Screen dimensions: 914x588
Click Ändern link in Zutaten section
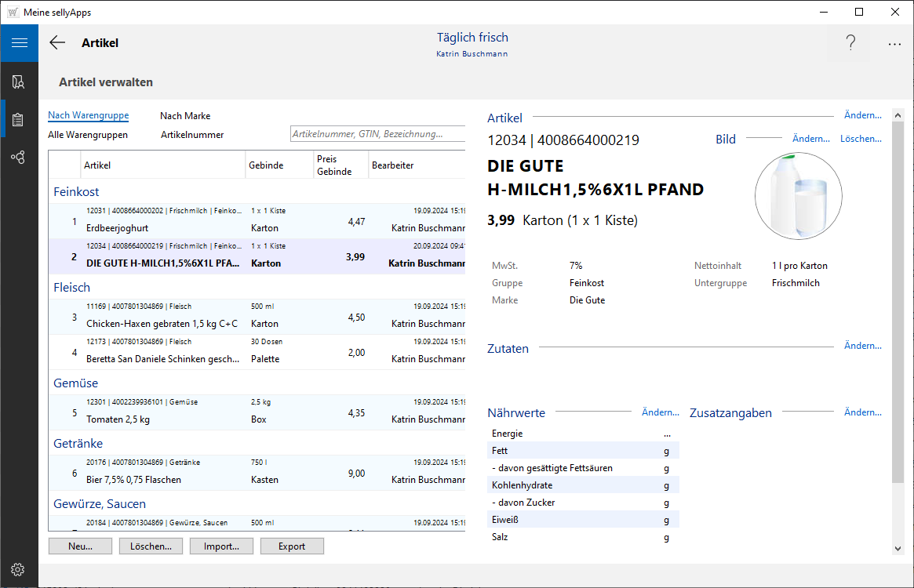[x=862, y=346]
